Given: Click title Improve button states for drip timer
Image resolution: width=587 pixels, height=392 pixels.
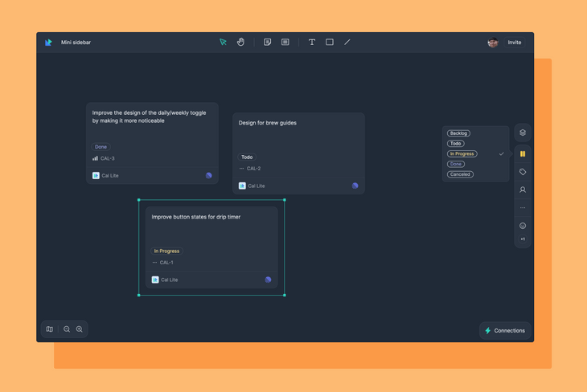Looking at the screenshot, I should pyautogui.click(x=196, y=217).
